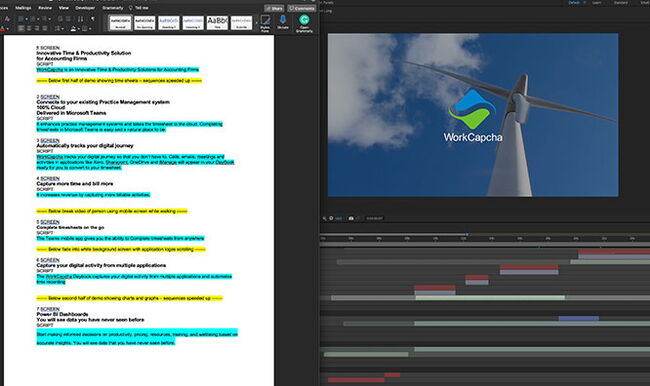Open the Styles Pane
This screenshot has width=650, height=386.
tap(265, 23)
